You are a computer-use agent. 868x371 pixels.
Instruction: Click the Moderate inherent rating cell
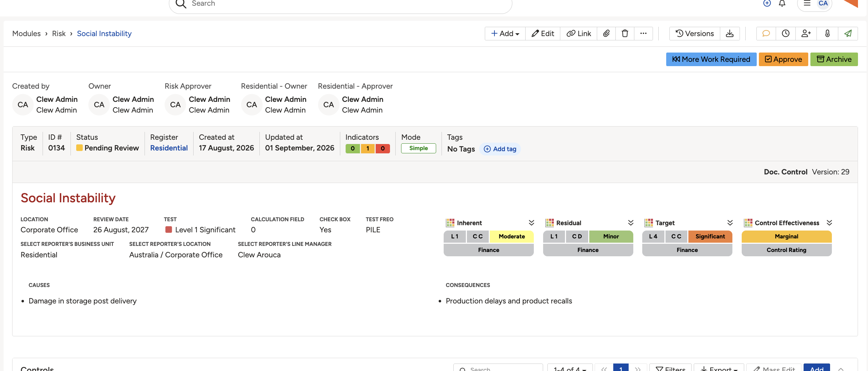click(512, 236)
